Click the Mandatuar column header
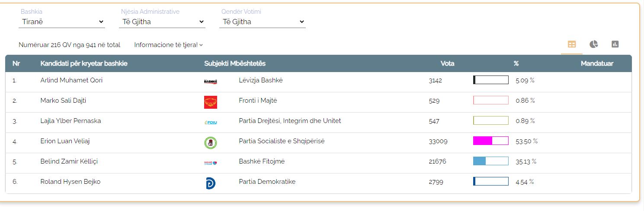 tap(597, 63)
